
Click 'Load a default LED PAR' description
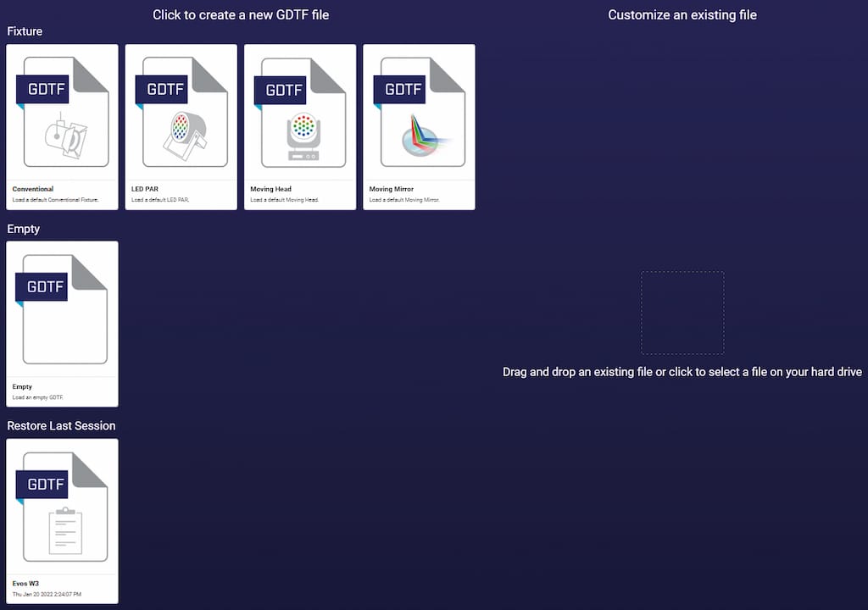point(158,200)
